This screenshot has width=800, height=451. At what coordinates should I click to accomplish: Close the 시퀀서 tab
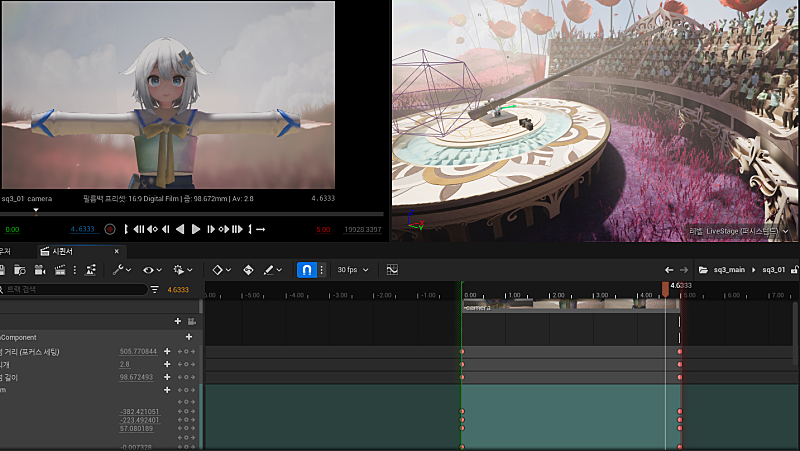[117, 251]
